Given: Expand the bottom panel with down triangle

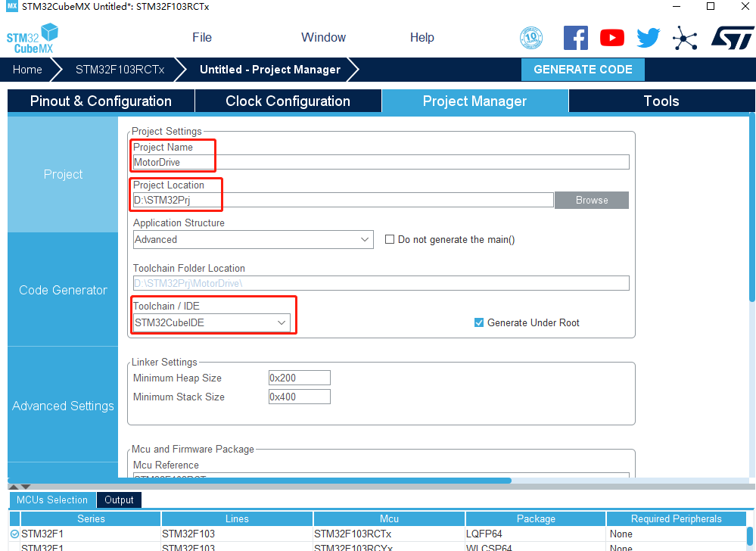Looking at the screenshot, I should [26, 487].
